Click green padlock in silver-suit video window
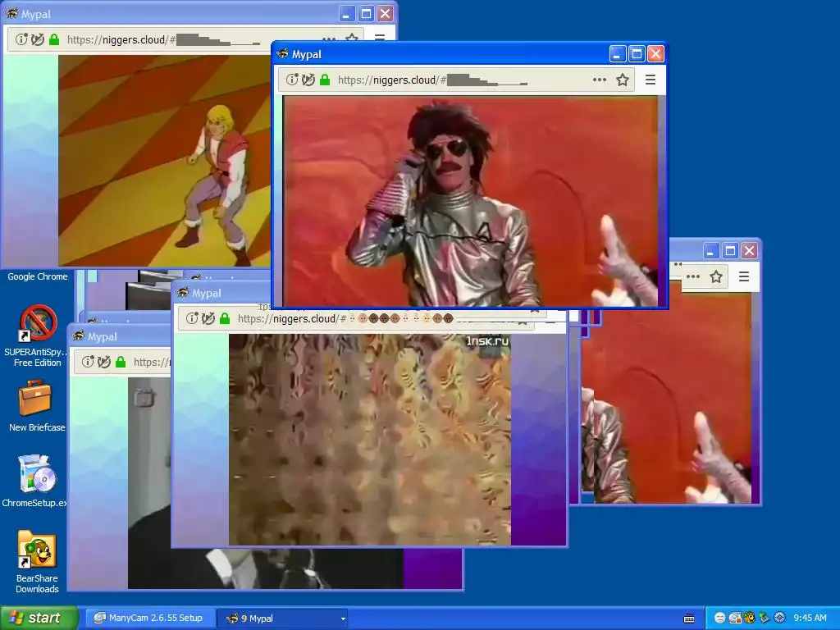The height and width of the screenshot is (630, 840). 325,80
